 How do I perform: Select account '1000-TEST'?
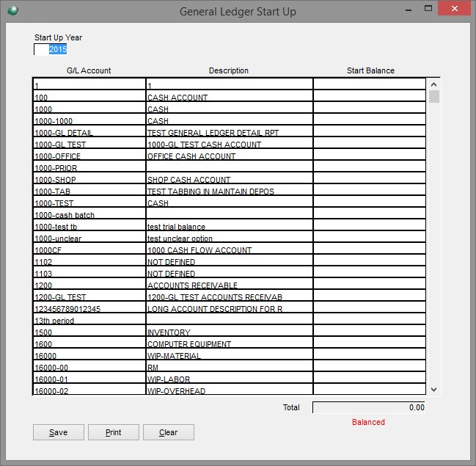pyautogui.click(x=89, y=202)
